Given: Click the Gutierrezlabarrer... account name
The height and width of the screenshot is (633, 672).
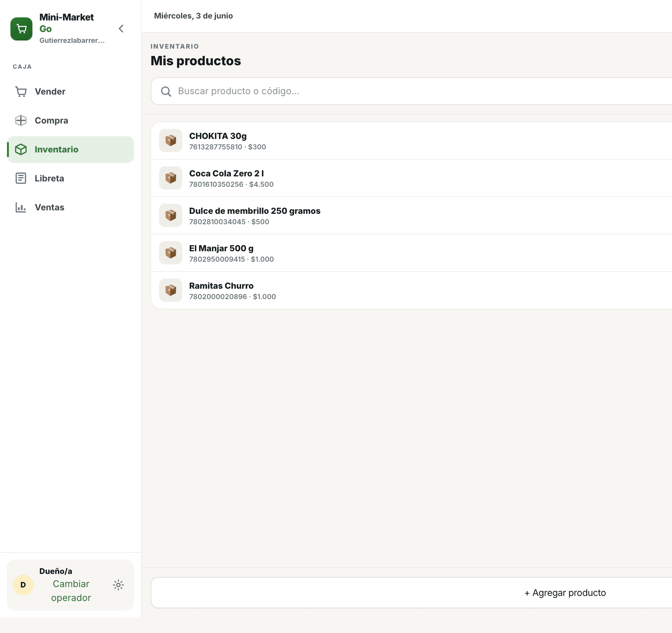Looking at the screenshot, I should pos(72,41).
